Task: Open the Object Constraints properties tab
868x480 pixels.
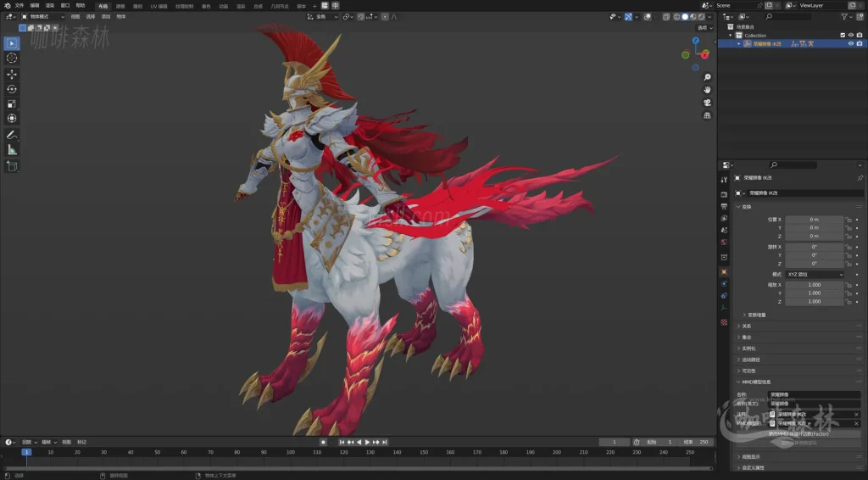Action: (724, 296)
